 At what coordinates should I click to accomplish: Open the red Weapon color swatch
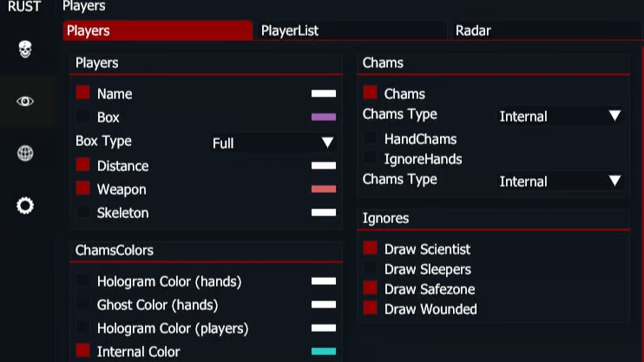(324, 189)
